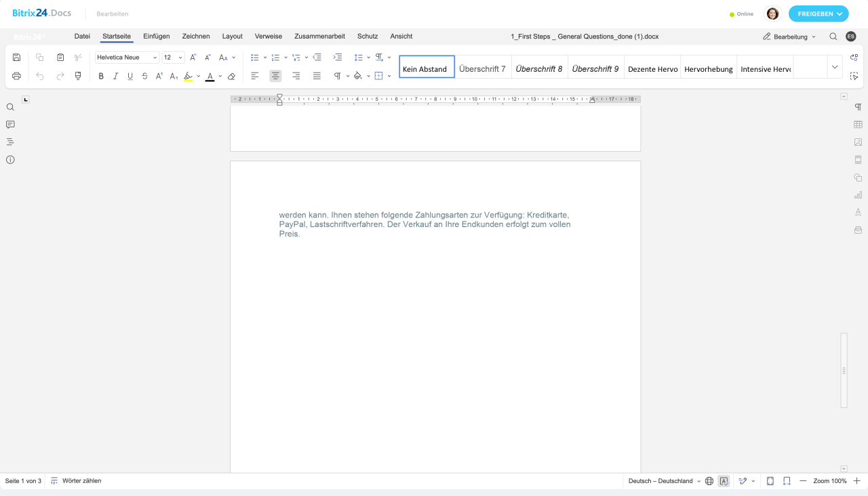Apply the Überschrift 7 style

pyautogui.click(x=482, y=69)
